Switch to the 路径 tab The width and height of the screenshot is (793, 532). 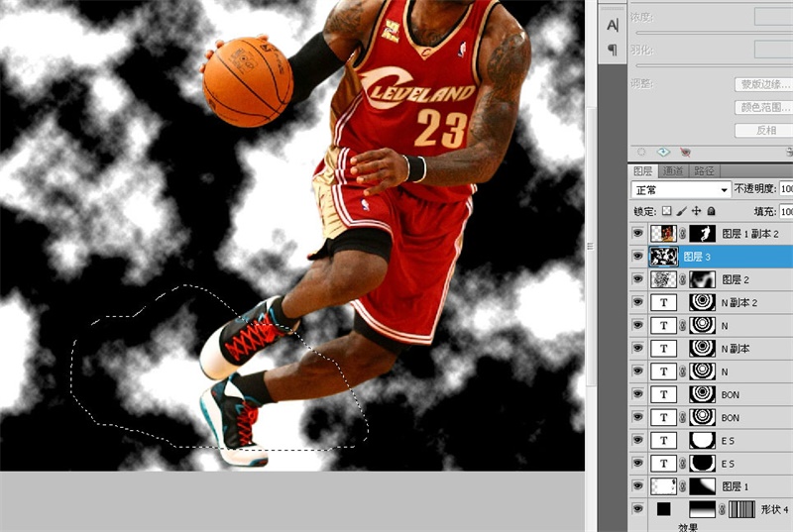coord(703,170)
